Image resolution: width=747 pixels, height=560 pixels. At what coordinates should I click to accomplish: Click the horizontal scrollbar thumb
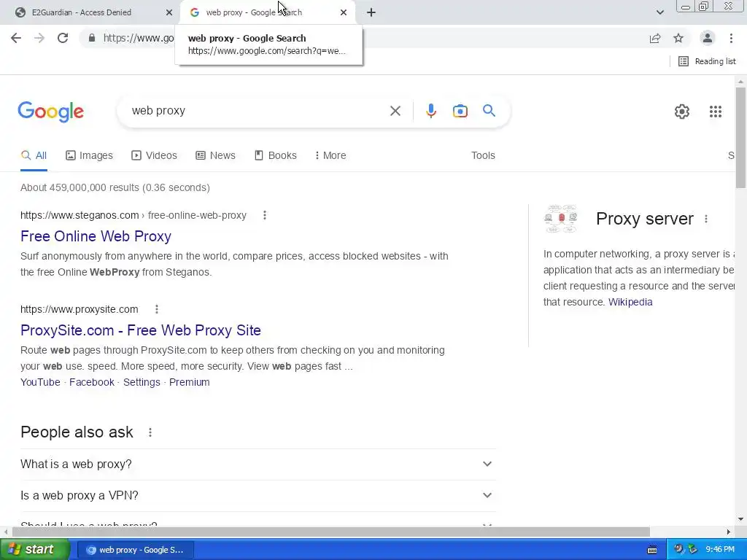[331, 532]
